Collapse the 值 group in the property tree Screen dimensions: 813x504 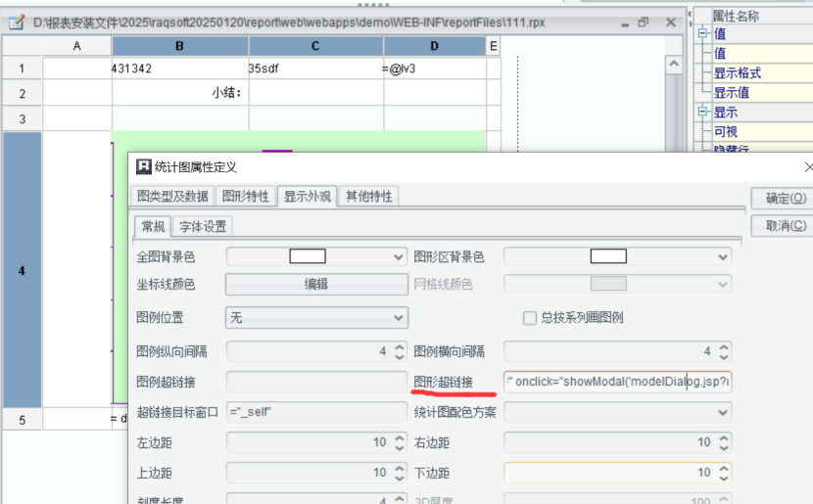702,33
